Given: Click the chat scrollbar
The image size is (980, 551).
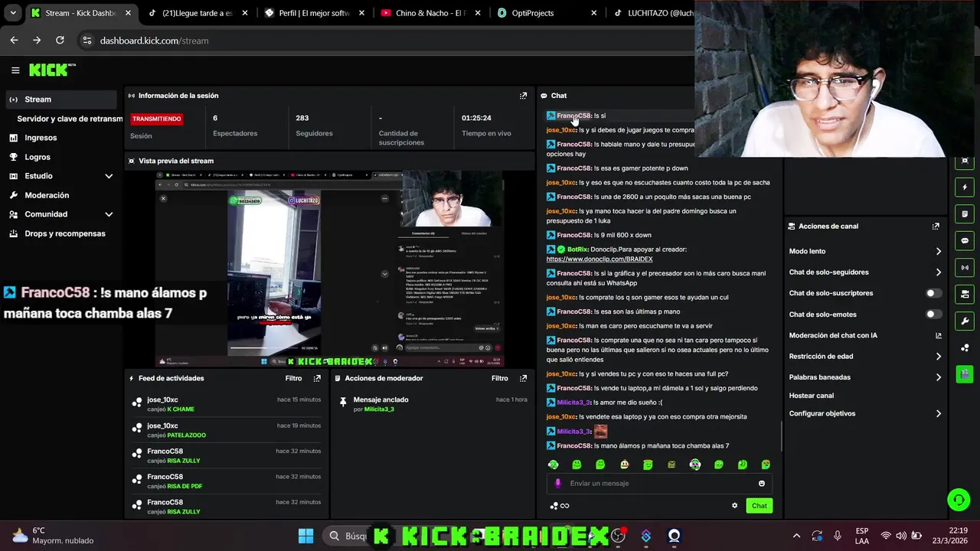Looking at the screenshot, I should pos(781,435).
